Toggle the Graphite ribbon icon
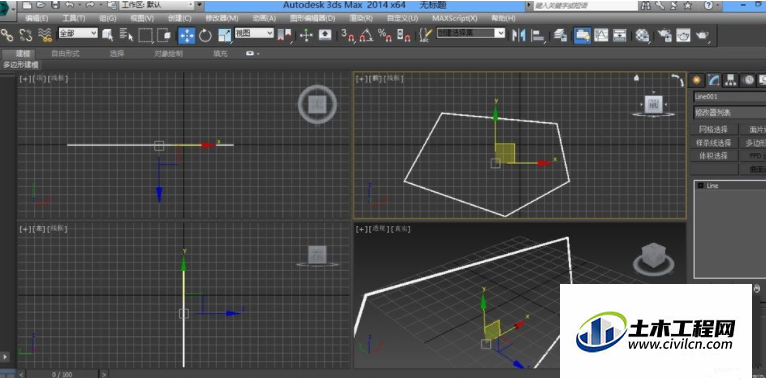This screenshot has height=381, width=768. coord(582,35)
